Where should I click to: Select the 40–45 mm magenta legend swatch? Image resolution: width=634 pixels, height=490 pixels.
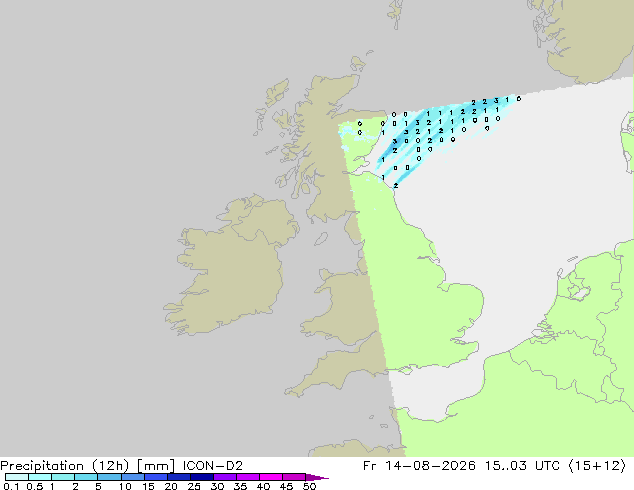(x=271, y=477)
